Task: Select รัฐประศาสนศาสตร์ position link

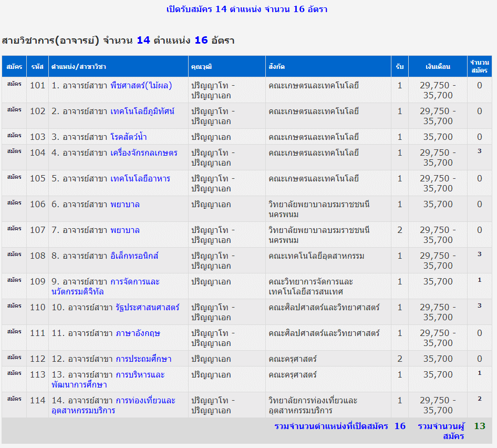Action: tap(148, 307)
